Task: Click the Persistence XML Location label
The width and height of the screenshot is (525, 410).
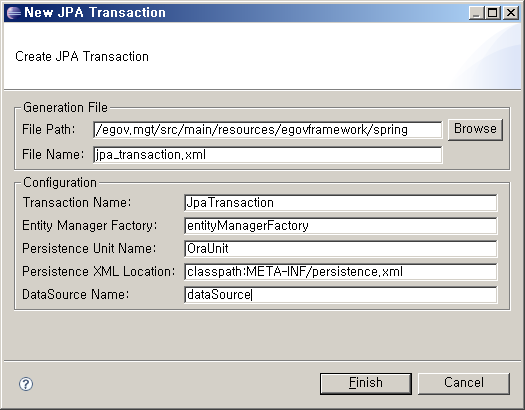Action: [98, 271]
